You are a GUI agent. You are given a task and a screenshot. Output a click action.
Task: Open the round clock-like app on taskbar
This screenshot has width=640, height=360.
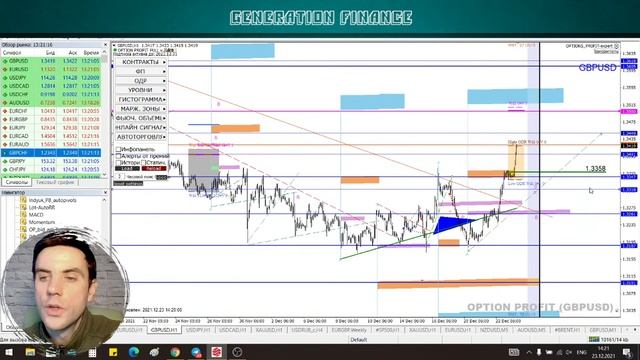pyautogui.click(x=237, y=352)
